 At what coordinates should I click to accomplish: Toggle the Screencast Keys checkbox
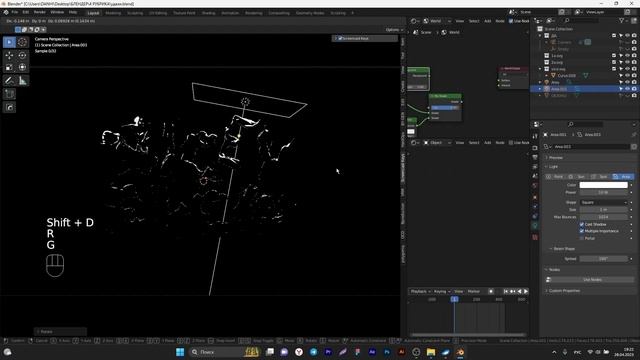(x=340, y=38)
